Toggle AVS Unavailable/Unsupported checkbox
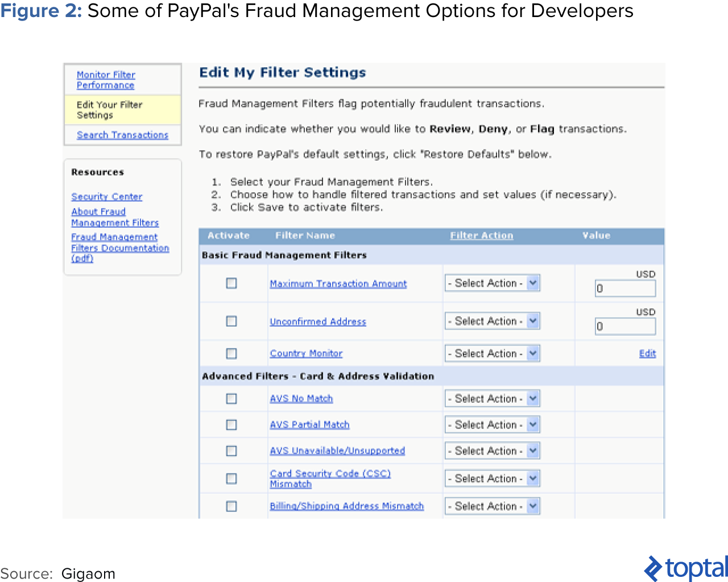This screenshot has width=728, height=582. [x=231, y=451]
